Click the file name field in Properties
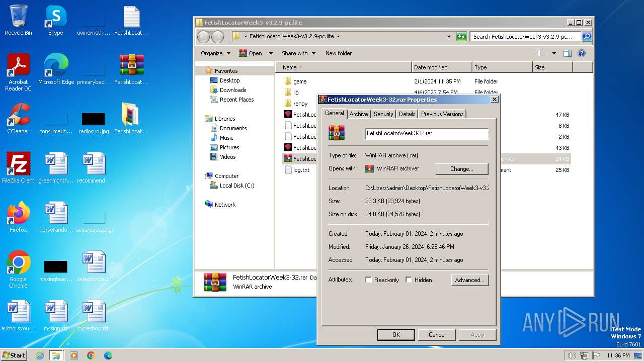Screen dimensions: 644x362 (427, 133)
